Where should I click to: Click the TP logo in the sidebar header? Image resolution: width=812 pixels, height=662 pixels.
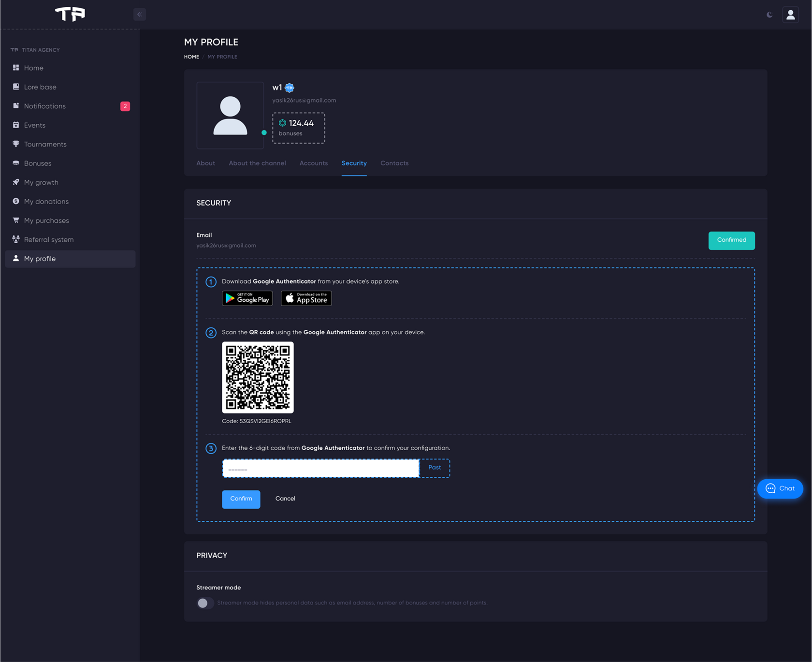pos(70,14)
